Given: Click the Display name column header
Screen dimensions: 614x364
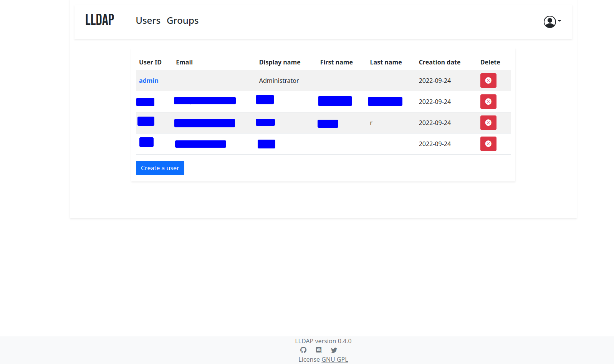Looking at the screenshot, I should 280,62.
